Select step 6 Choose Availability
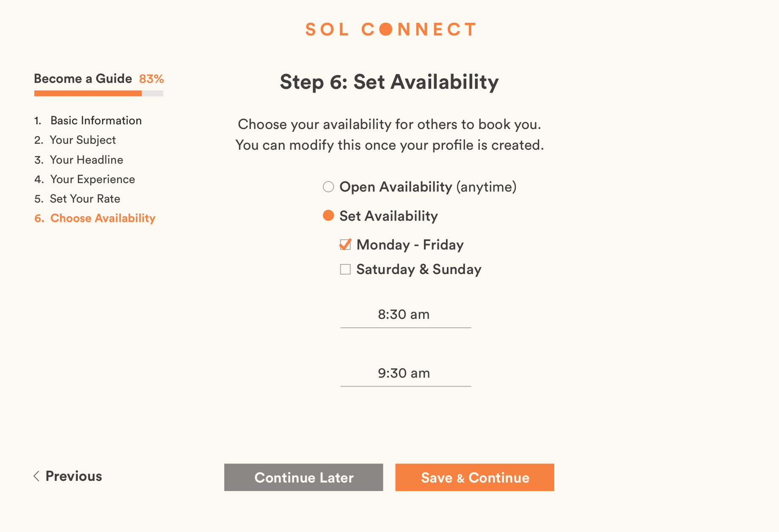The height and width of the screenshot is (532, 779). pyautogui.click(x=103, y=218)
